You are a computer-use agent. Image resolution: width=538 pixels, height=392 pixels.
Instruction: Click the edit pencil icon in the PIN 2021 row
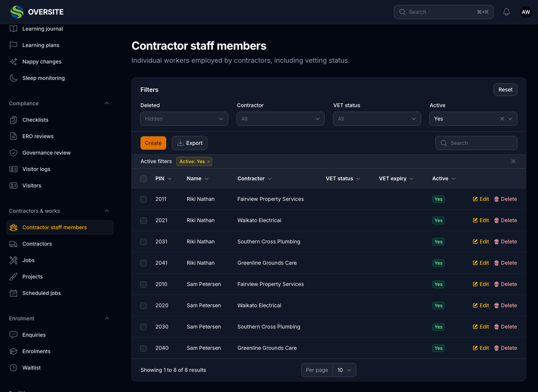point(475,220)
